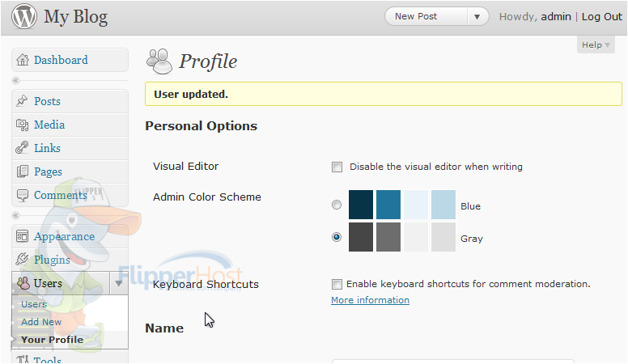Open More information link

tap(370, 300)
